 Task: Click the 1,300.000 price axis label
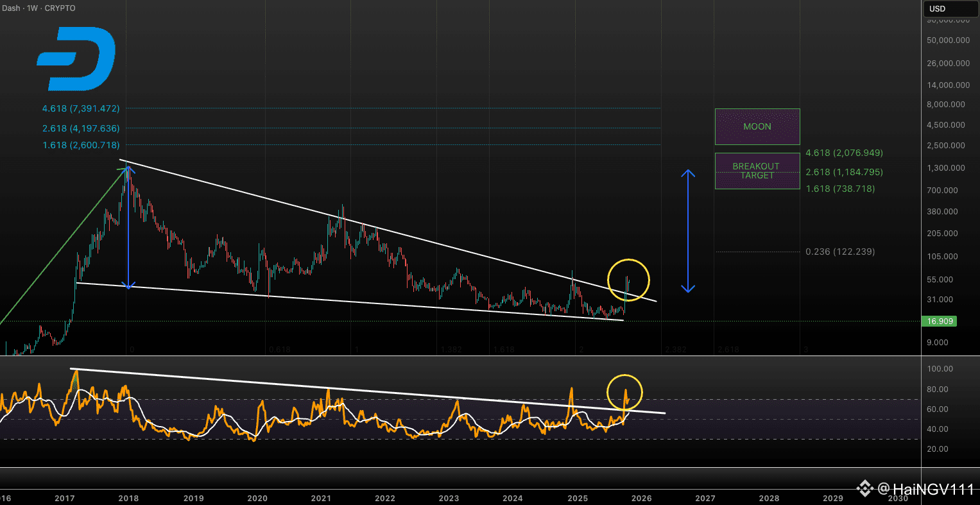(x=945, y=168)
